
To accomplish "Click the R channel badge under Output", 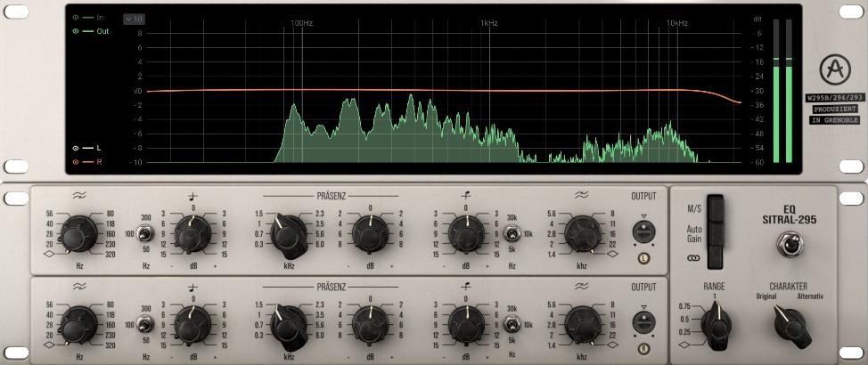I will pyautogui.click(x=643, y=349).
